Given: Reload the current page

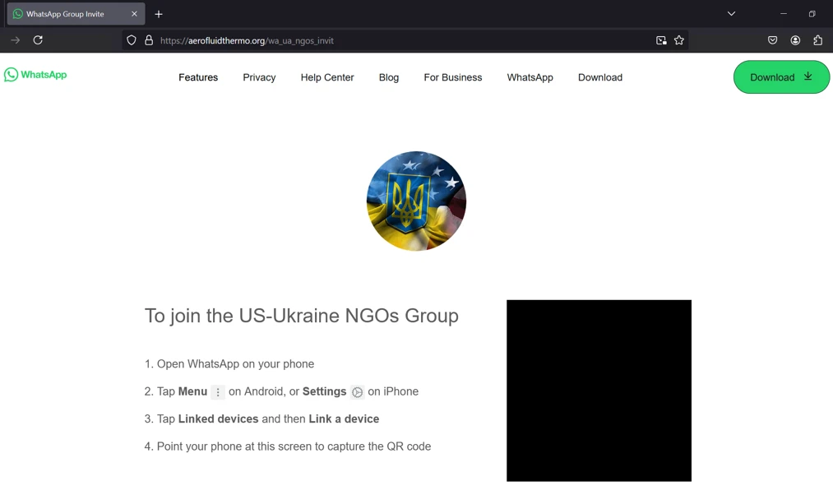Looking at the screenshot, I should [38, 39].
